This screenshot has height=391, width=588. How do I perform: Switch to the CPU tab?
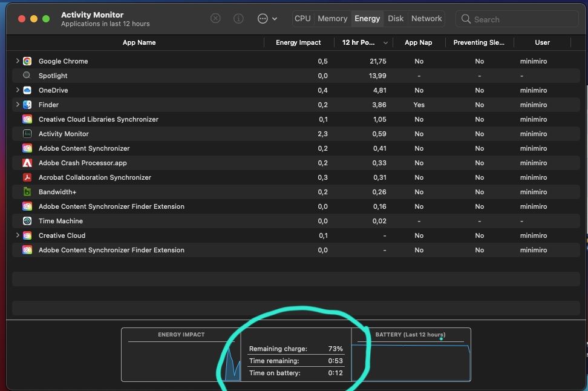(x=302, y=19)
